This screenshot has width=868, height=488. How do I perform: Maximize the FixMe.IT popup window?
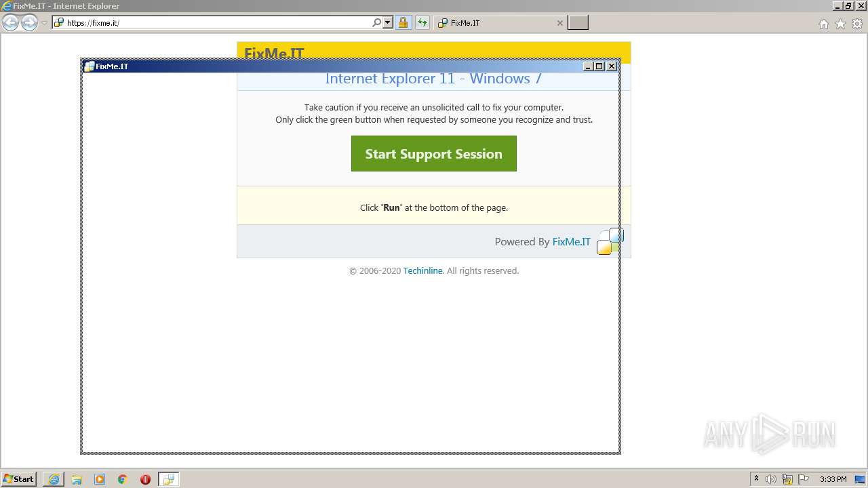pos(599,66)
